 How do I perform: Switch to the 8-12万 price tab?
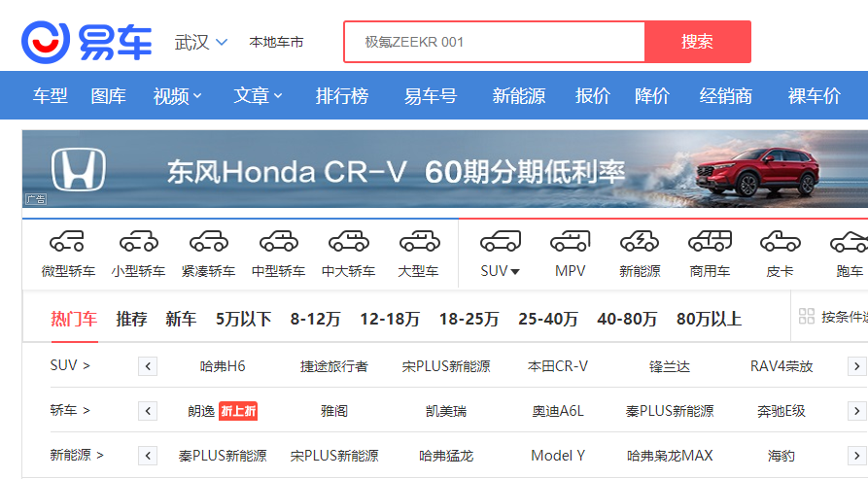click(315, 319)
